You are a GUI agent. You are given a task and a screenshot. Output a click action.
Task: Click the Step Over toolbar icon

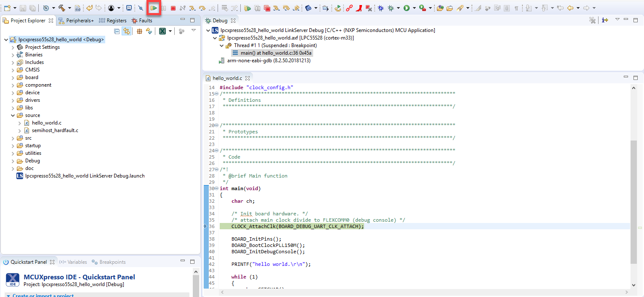202,8
